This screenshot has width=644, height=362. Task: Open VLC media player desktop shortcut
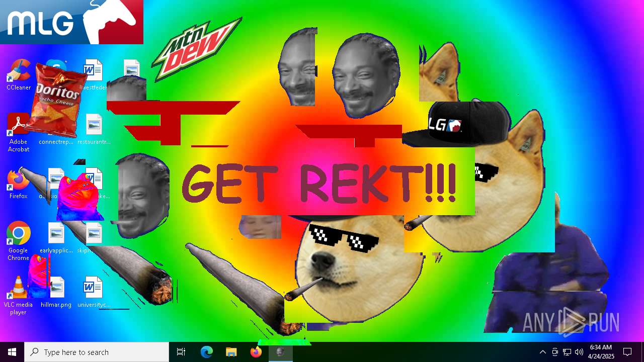click(x=19, y=296)
